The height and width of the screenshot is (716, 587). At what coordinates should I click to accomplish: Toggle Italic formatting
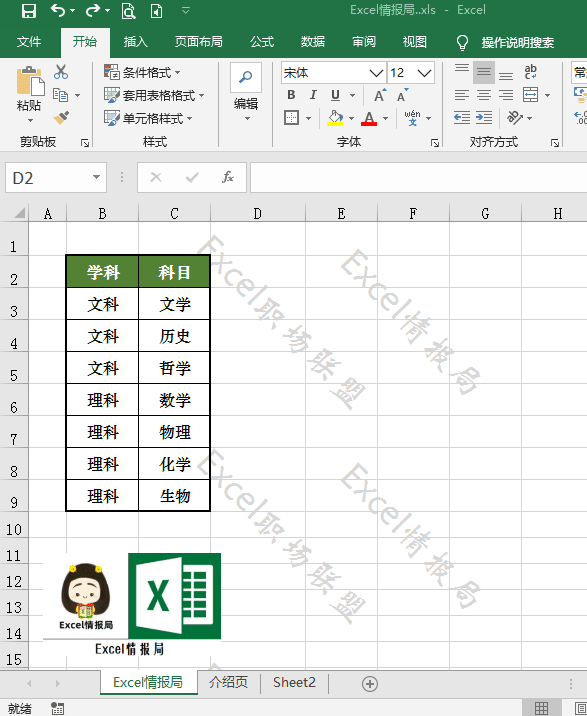313,95
